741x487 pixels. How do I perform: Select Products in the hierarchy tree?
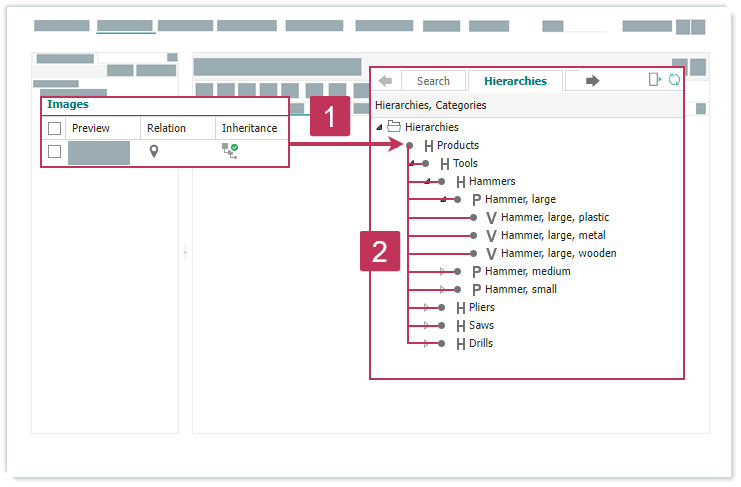tap(457, 145)
